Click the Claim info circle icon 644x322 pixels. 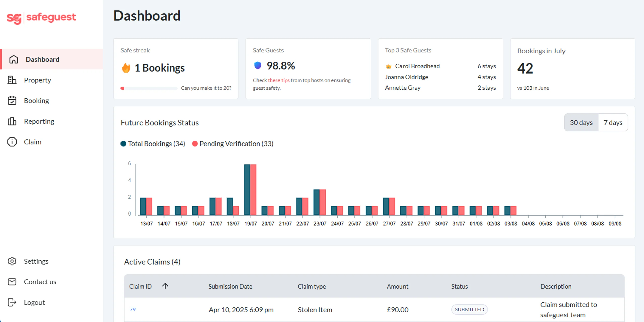[x=12, y=142]
